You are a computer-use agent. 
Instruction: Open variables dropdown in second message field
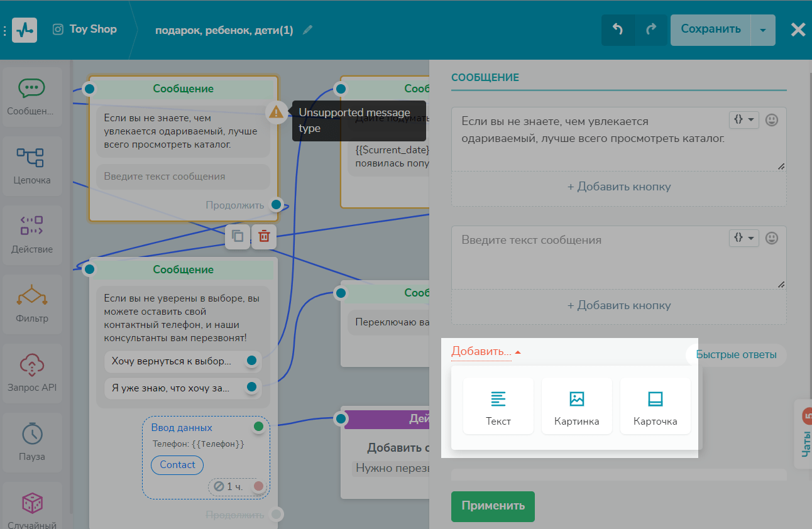pyautogui.click(x=743, y=238)
